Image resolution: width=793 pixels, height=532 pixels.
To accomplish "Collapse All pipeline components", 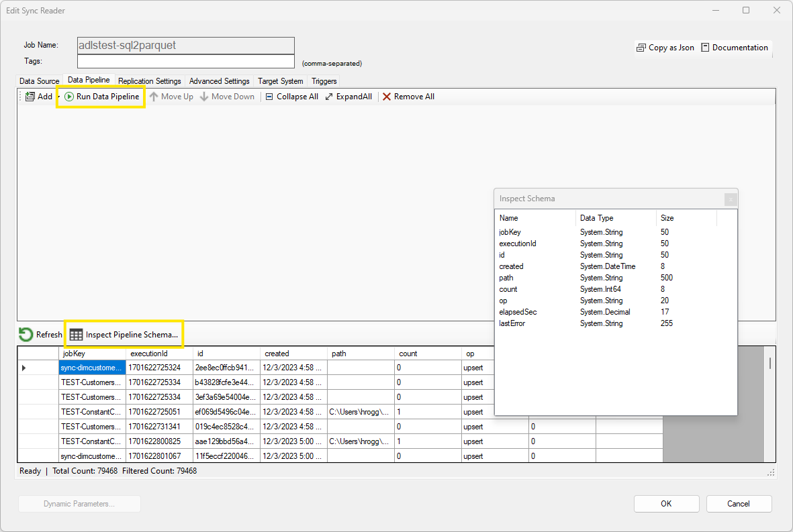I will pos(292,97).
